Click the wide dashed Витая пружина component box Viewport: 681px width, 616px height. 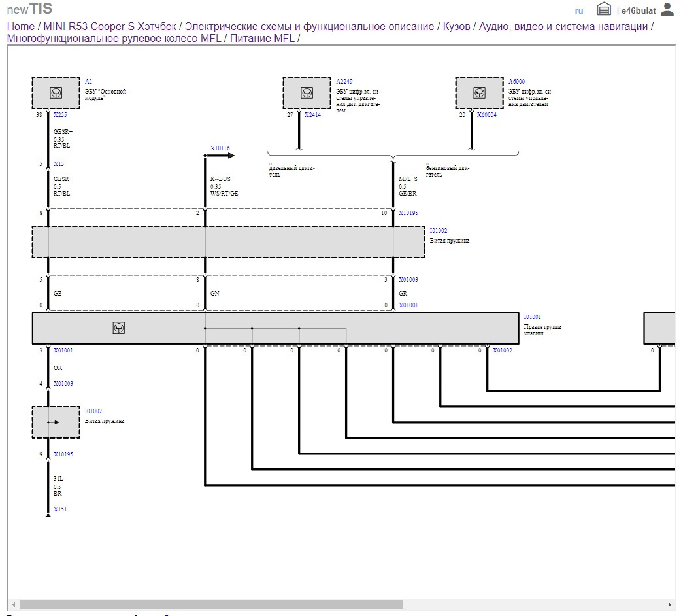pyautogui.click(x=229, y=242)
